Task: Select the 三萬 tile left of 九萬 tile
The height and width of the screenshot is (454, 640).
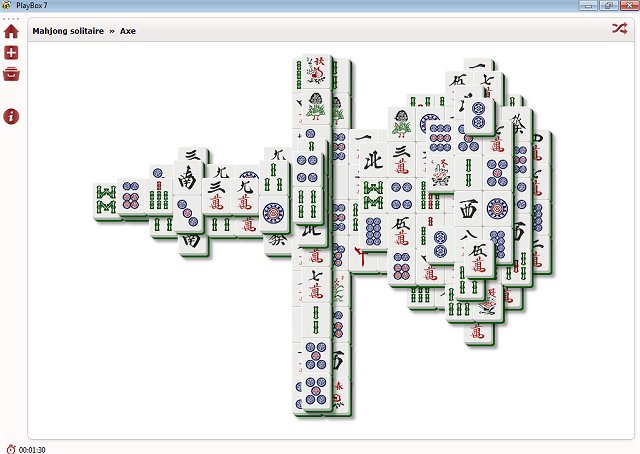Action: pyautogui.click(x=217, y=196)
